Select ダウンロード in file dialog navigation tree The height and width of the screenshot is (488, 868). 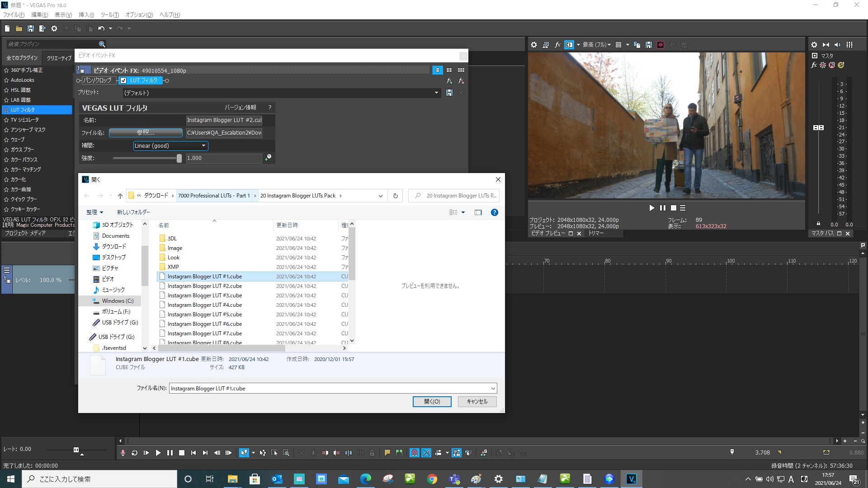(x=113, y=247)
